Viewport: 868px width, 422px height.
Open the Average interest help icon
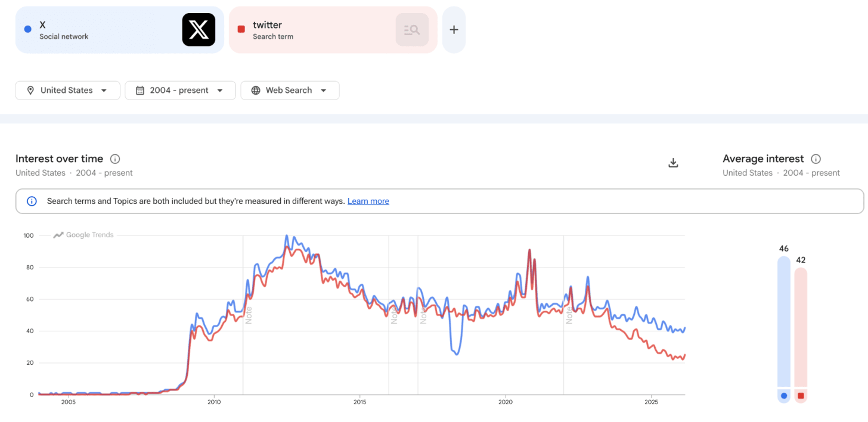[816, 159]
